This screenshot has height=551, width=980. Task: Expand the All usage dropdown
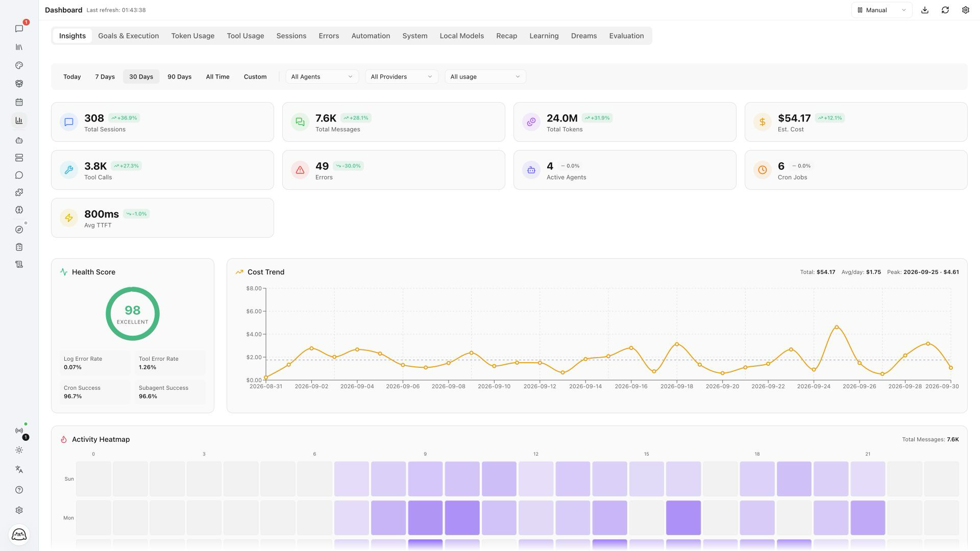click(x=485, y=77)
